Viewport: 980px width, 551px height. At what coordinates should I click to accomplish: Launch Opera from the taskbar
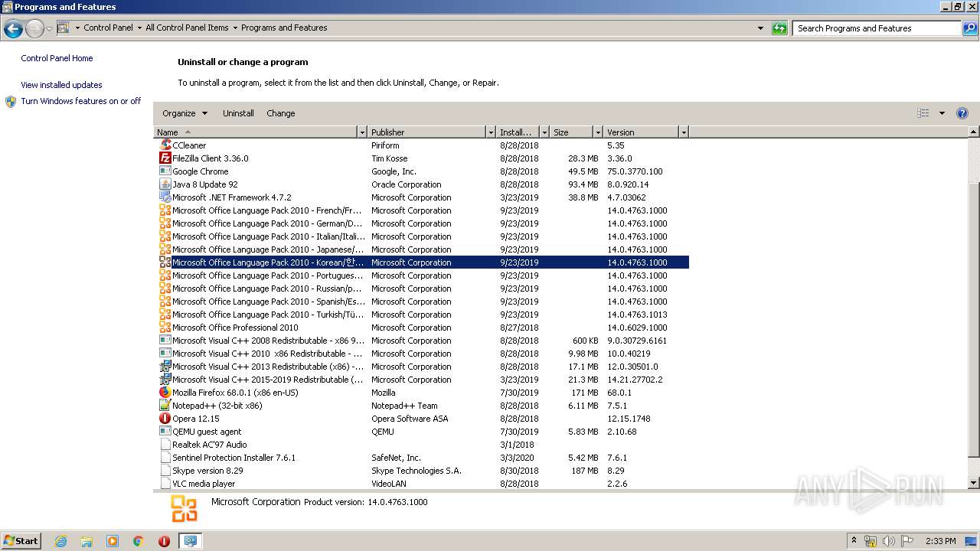pos(164,541)
